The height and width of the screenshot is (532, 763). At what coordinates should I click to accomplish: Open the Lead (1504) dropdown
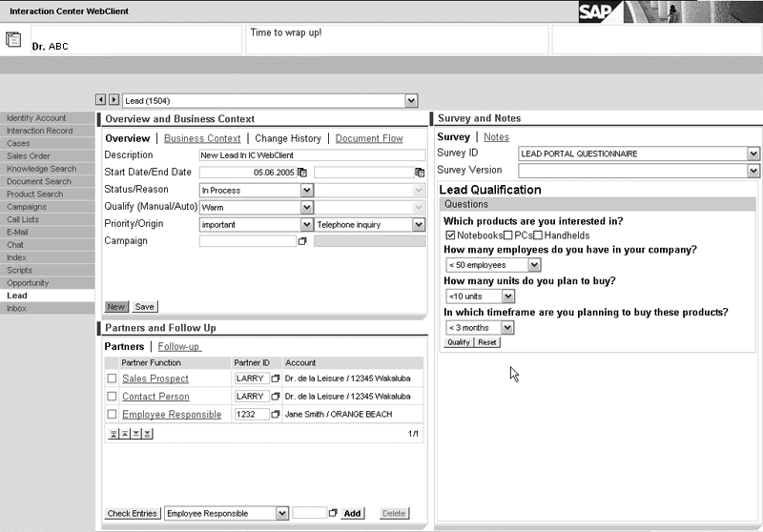(x=411, y=101)
